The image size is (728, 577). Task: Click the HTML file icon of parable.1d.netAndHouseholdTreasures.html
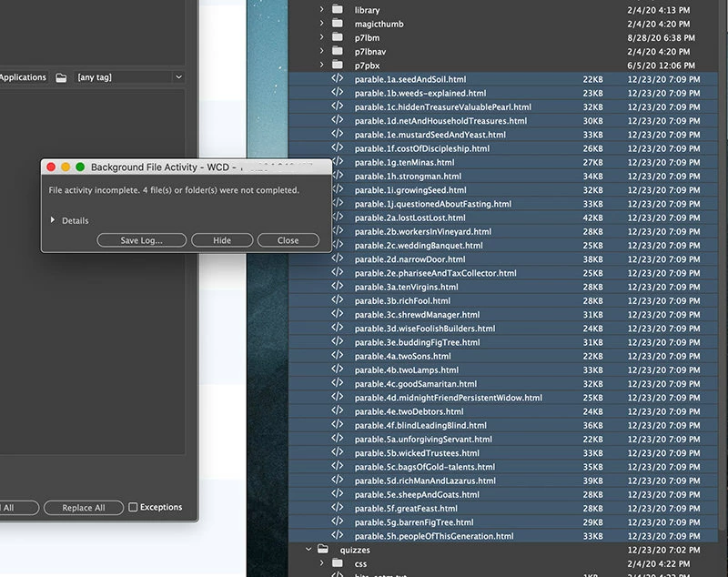click(x=338, y=120)
